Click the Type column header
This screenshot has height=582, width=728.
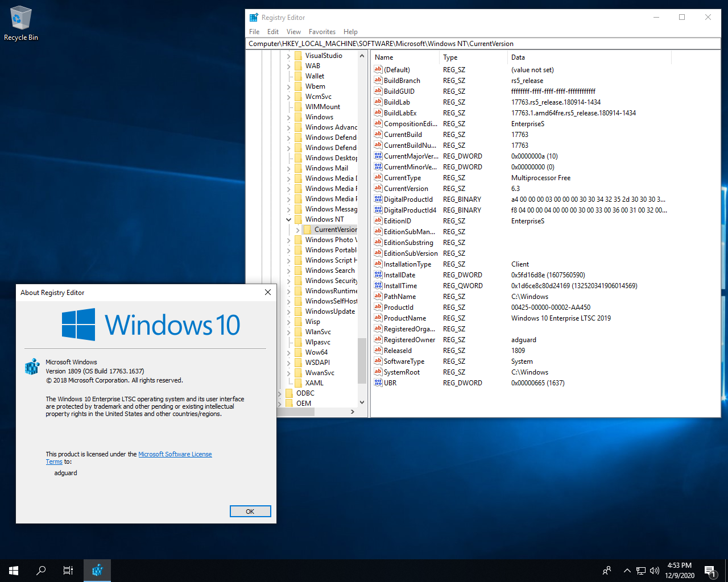point(473,57)
